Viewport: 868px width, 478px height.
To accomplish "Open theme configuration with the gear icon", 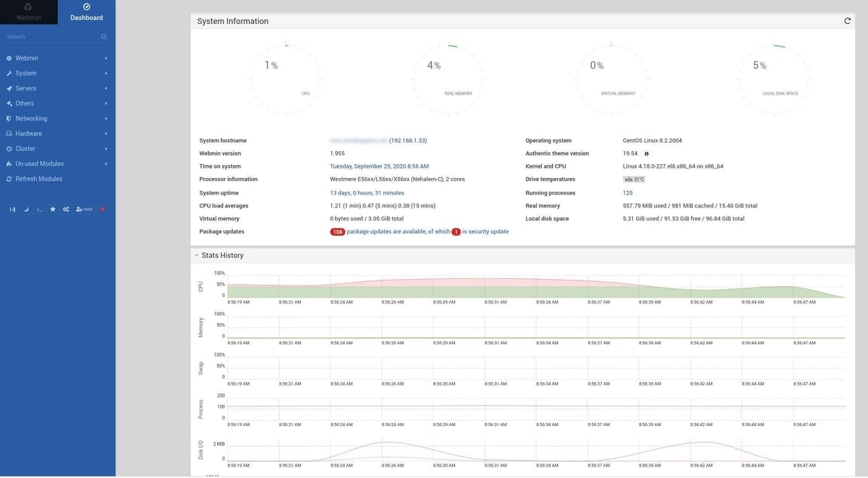I will point(64,209).
